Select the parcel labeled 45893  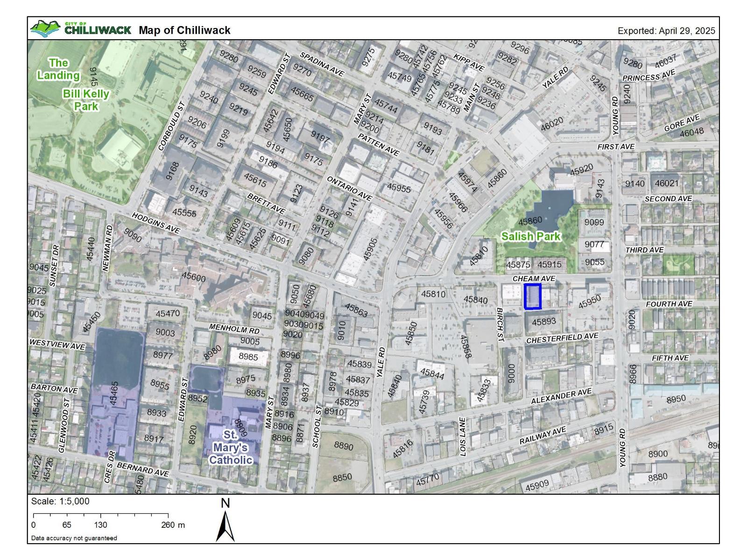pos(544,322)
